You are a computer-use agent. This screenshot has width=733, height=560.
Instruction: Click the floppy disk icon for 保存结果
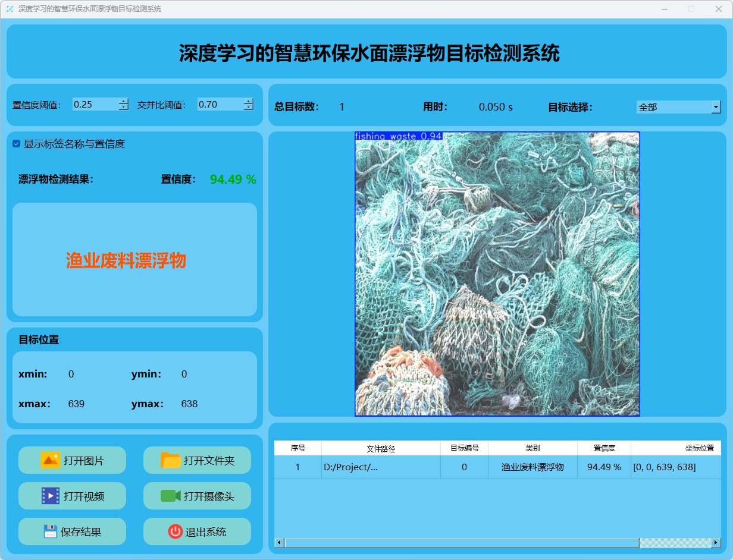coord(51,531)
